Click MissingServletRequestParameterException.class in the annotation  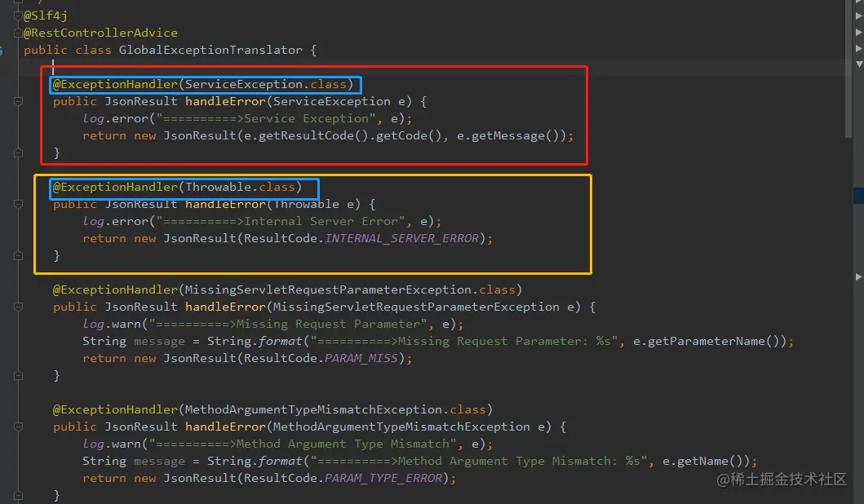coord(350,290)
